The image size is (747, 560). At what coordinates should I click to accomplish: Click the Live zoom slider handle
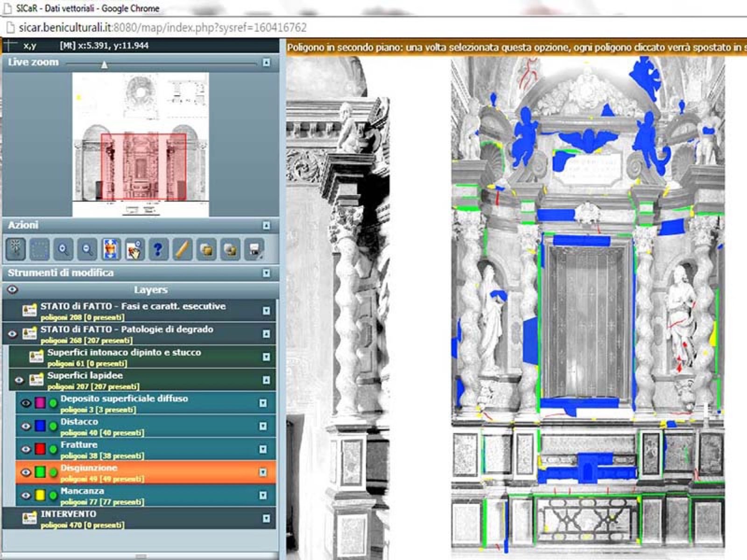coord(105,64)
